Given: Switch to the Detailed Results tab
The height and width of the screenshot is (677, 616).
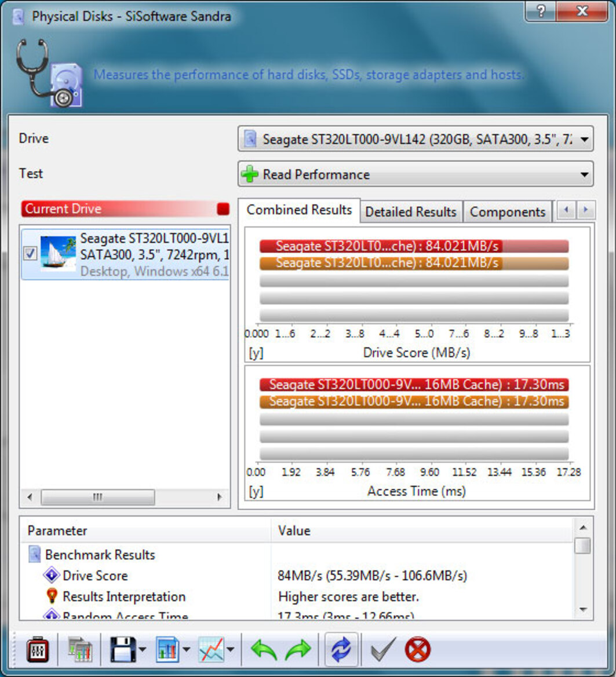Looking at the screenshot, I should tap(411, 212).
